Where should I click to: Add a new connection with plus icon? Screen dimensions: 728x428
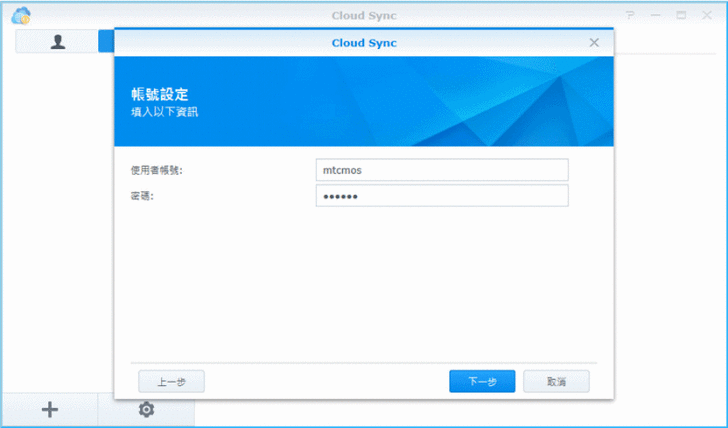(50, 409)
